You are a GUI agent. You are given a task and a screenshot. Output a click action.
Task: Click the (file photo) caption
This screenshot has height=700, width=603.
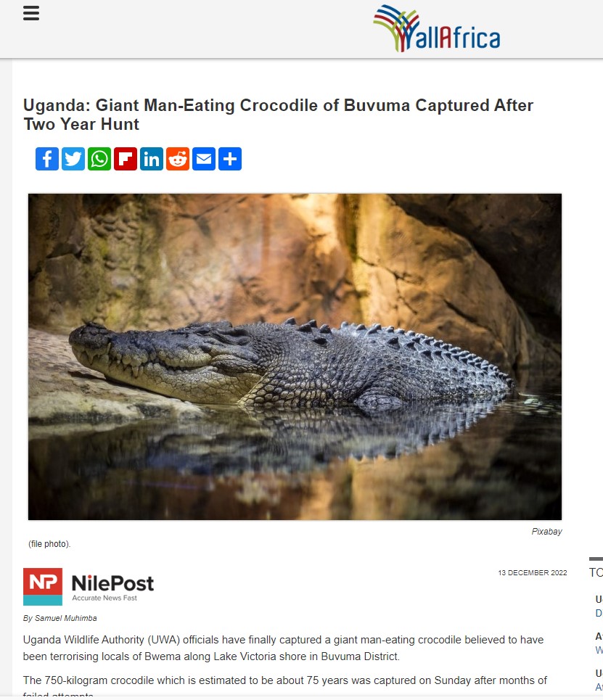[49, 544]
